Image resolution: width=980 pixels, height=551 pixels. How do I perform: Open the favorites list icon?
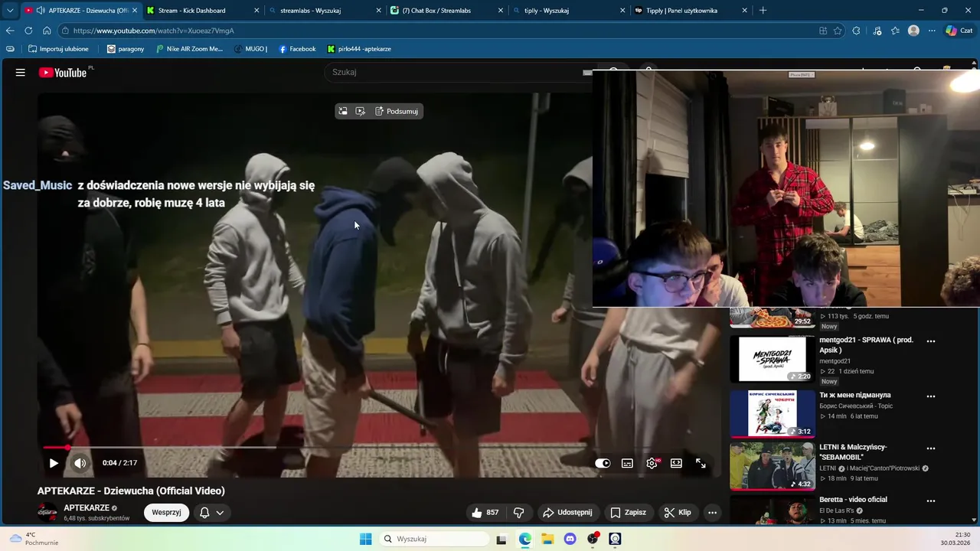[895, 31]
